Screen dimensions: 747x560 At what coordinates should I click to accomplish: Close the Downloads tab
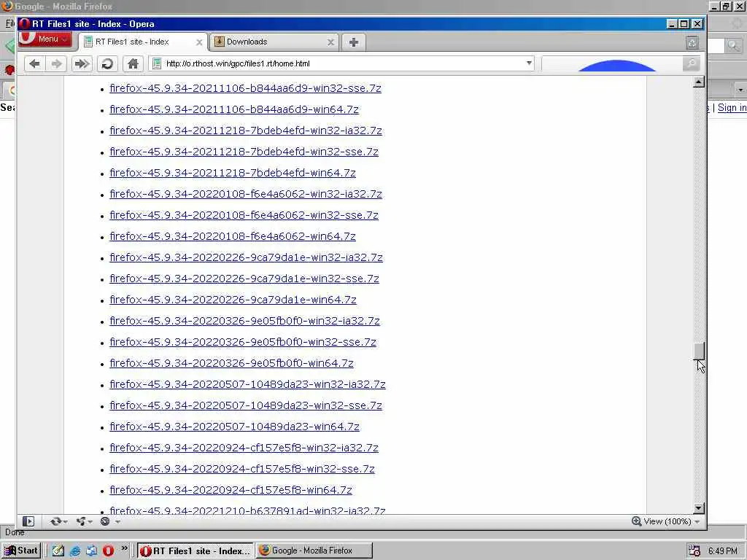(x=330, y=42)
